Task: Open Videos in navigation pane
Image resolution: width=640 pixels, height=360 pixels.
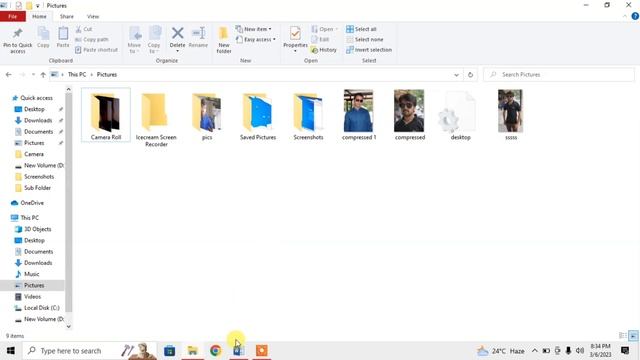Action: click(32, 297)
